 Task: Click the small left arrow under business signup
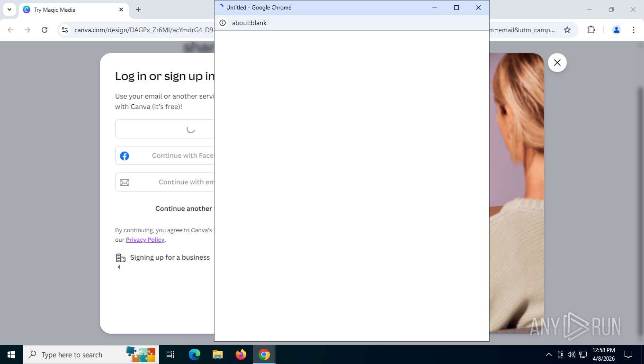[118, 267]
